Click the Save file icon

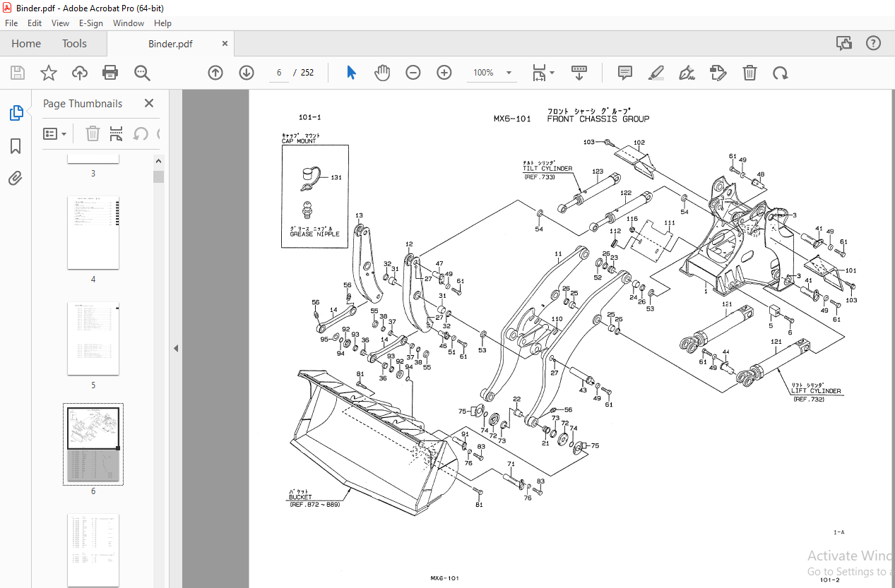(18, 73)
